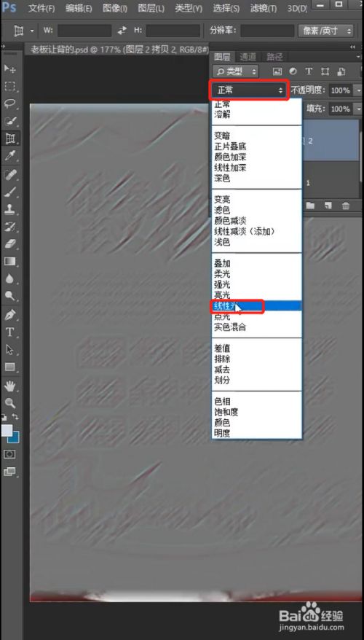Toggle Quick Mask mode
The height and width of the screenshot is (640, 364).
point(9,454)
